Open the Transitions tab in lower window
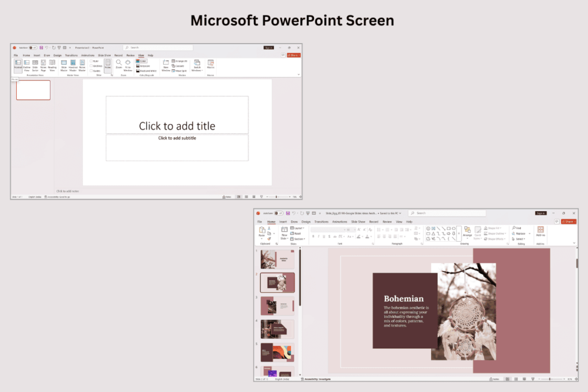The image size is (588, 392). click(x=322, y=222)
